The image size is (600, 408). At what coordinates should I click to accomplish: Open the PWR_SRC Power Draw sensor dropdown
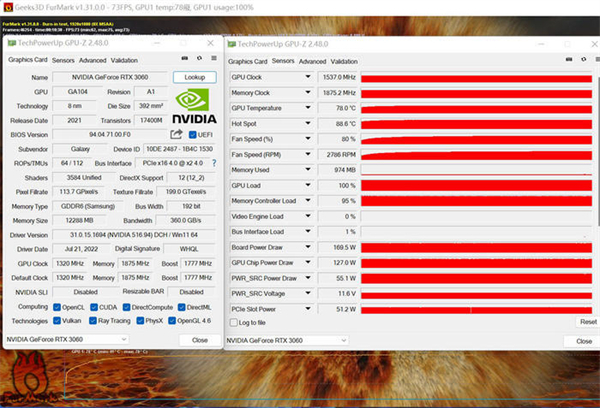(x=308, y=278)
